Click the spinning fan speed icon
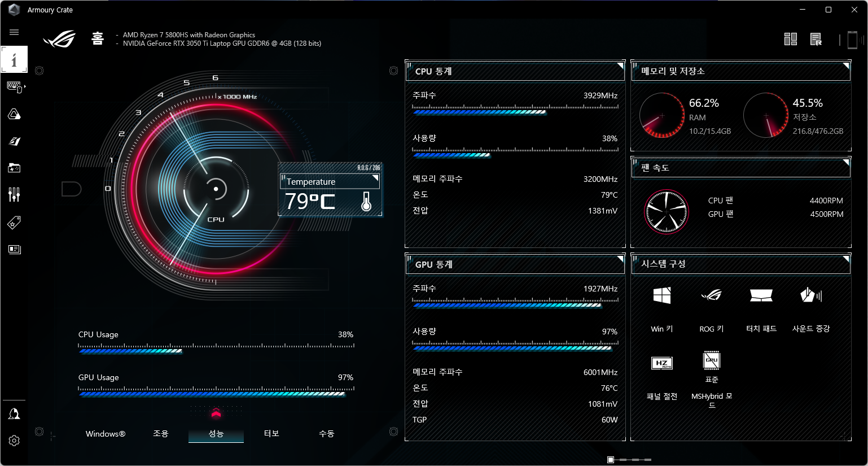Viewport: 868px width, 466px height. 667,212
